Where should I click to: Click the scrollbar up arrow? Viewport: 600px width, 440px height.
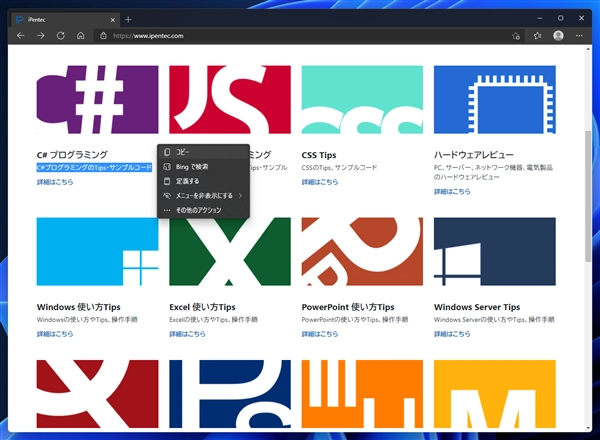[x=588, y=49]
